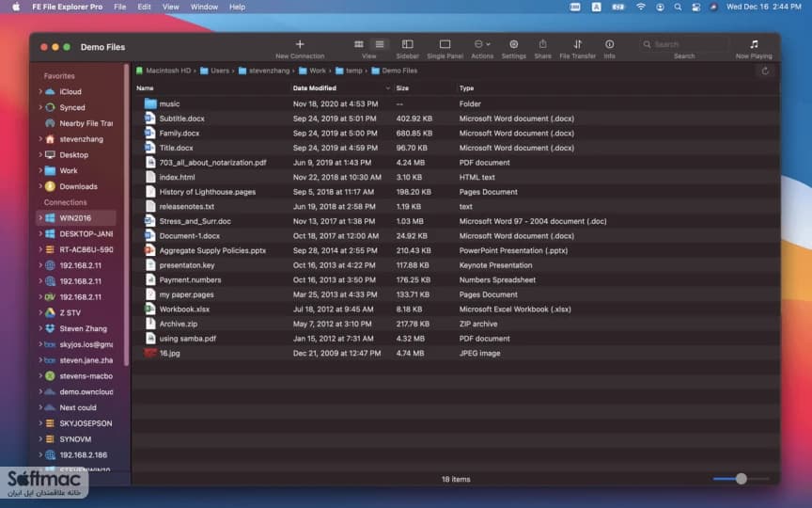The width and height of the screenshot is (812, 508).
Task: Expand the Downloads sidebar item
Action: 40,186
